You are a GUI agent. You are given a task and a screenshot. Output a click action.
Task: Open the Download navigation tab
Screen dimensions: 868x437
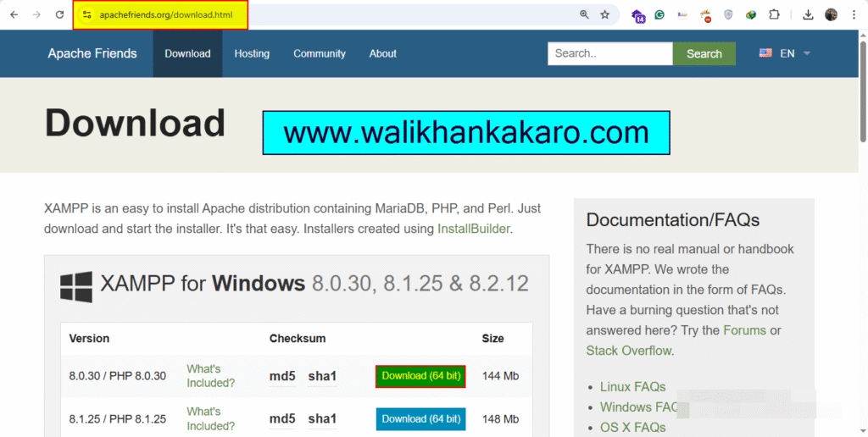tap(187, 53)
